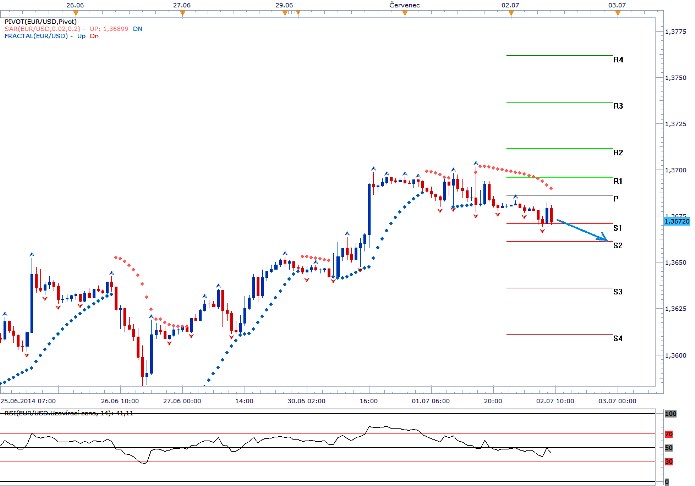Viewport: 695px width, 486px height.
Task: Click the S3 support level label
Action: 619,292
